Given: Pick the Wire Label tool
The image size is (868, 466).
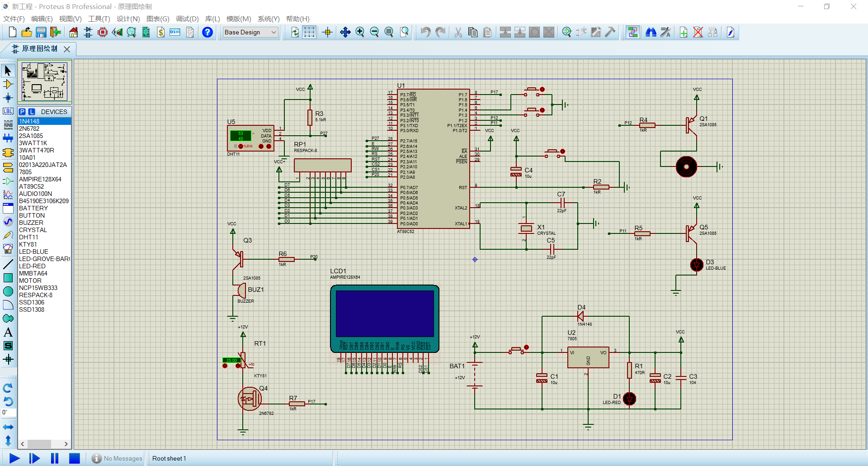Looking at the screenshot, I should point(8,111).
